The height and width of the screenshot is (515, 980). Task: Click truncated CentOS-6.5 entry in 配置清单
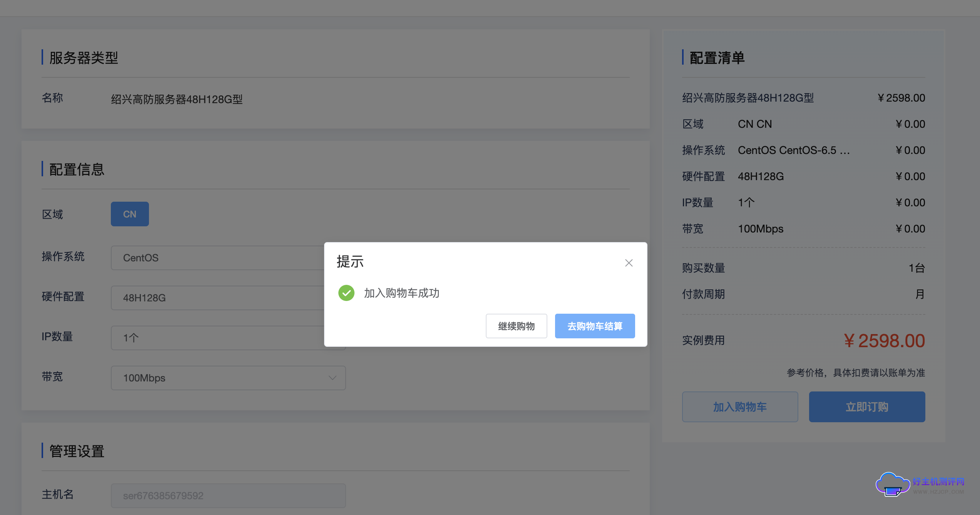793,150
